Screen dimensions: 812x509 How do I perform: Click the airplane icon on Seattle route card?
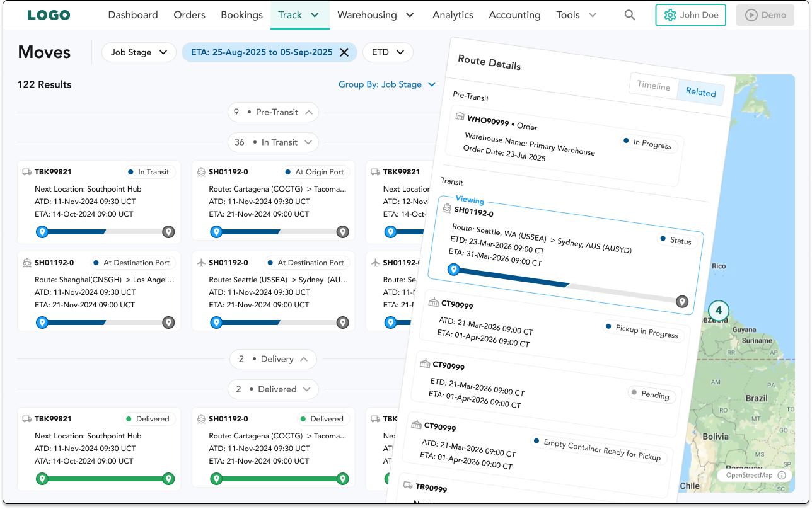[201, 262]
